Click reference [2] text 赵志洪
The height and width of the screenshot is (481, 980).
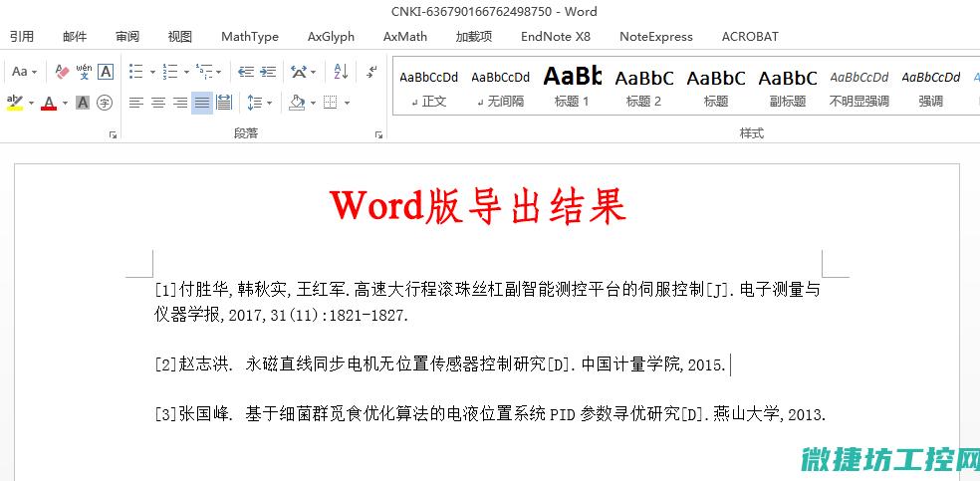pyautogui.click(x=202, y=364)
